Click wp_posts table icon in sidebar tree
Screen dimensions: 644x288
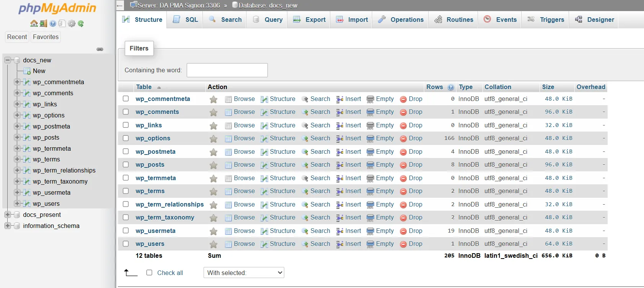pos(27,138)
